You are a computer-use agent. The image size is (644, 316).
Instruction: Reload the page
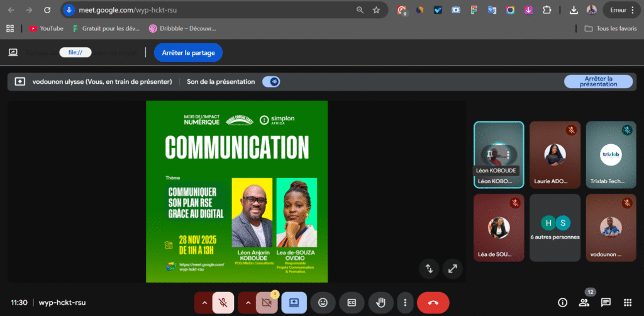[x=47, y=10]
